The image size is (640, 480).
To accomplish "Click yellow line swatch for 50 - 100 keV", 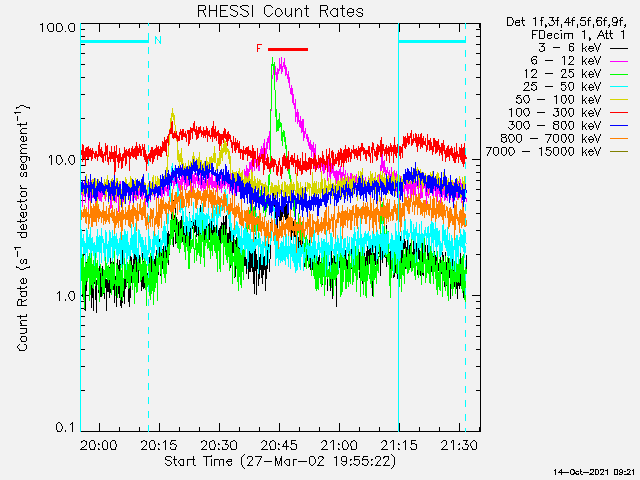I will [619, 100].
